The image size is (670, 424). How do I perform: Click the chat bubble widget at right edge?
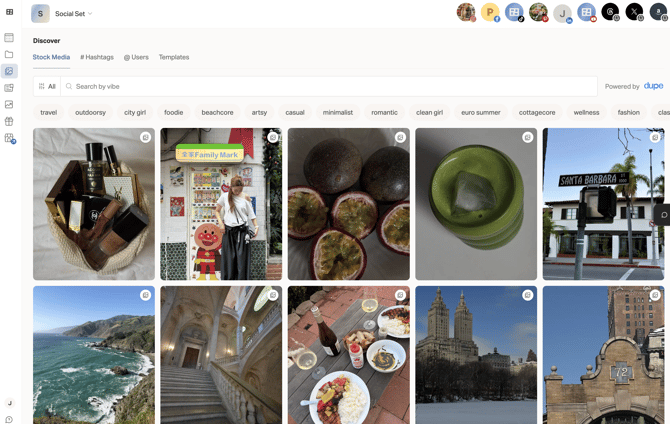[x=663, y=215]
